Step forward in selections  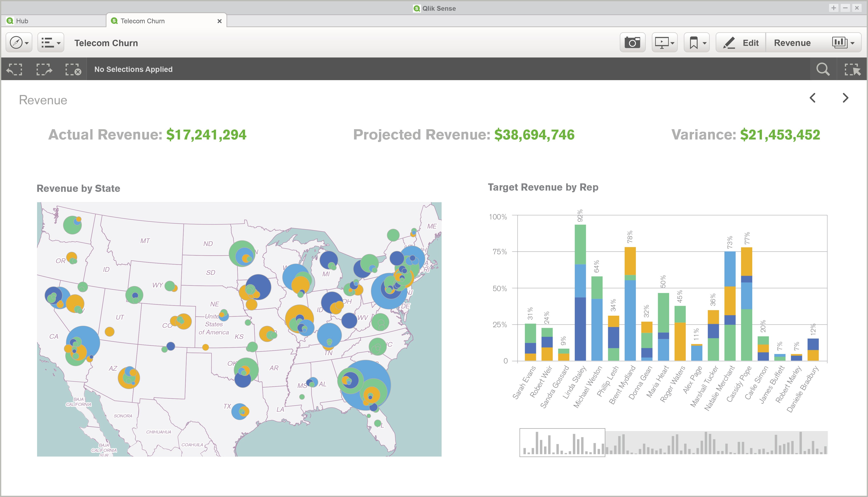pos(44,69)
